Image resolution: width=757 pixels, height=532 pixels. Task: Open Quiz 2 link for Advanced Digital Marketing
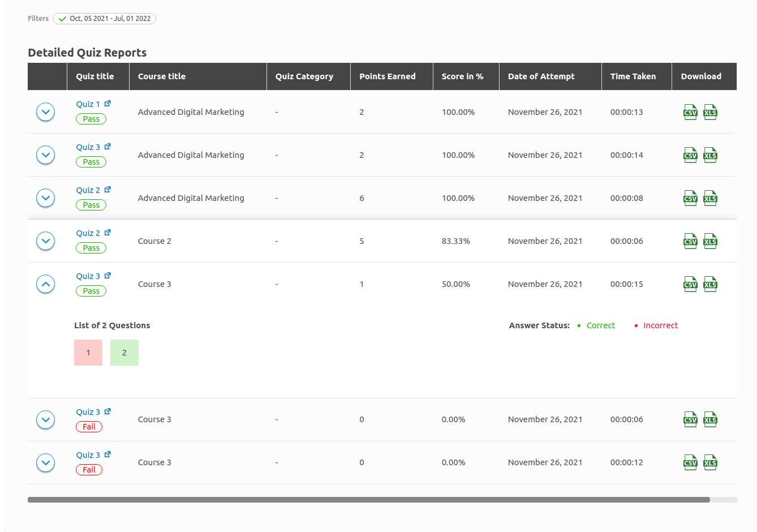click(x=88, y=190)
